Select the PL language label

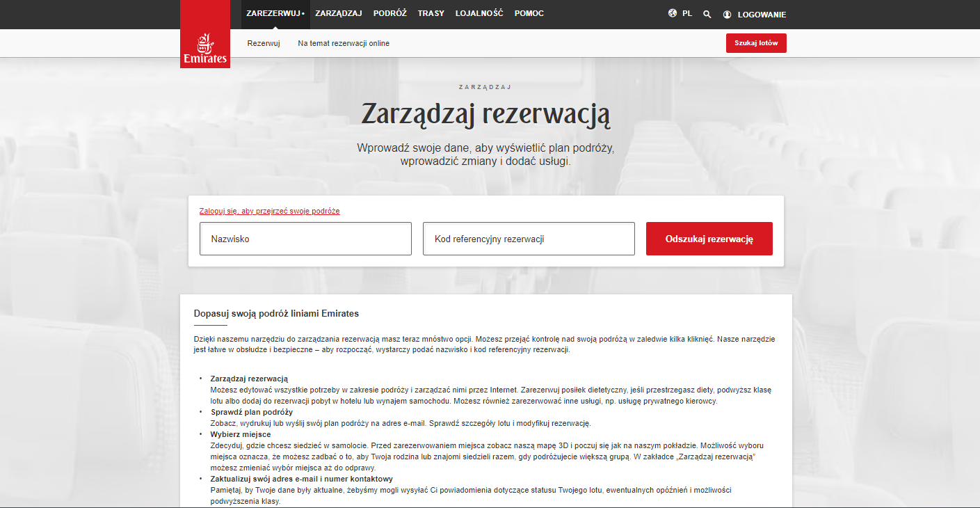click(x=687, y=13)
